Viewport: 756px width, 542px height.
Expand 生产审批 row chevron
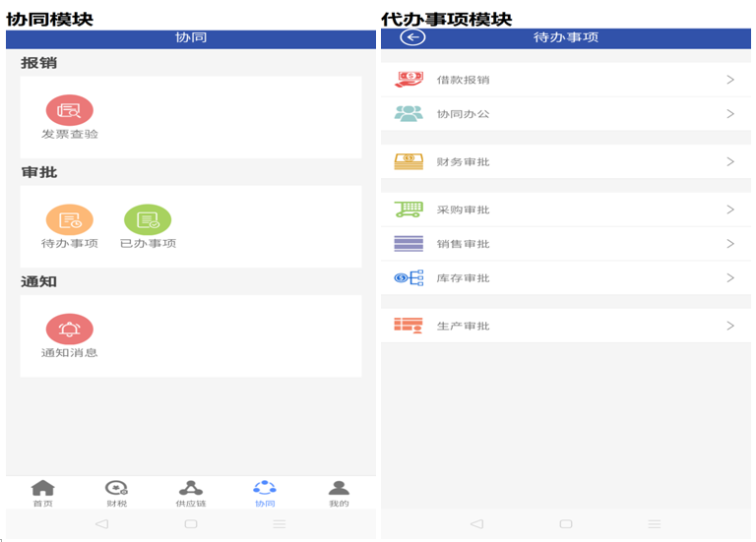pos(730,326)
